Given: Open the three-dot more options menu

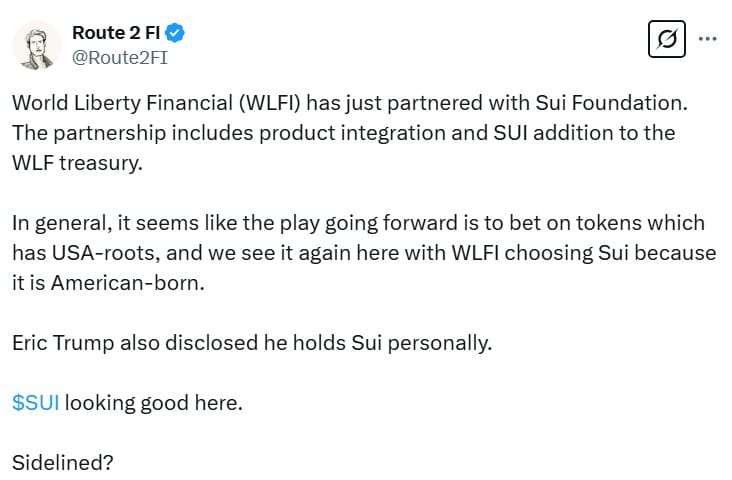Looking at the screenshot, I should (x=707, y=40).
